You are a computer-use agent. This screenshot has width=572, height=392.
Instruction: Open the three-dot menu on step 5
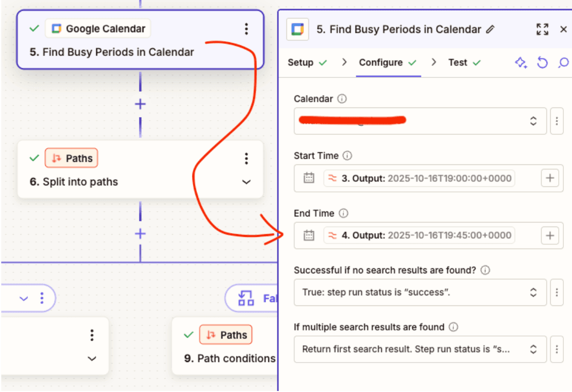246,29
